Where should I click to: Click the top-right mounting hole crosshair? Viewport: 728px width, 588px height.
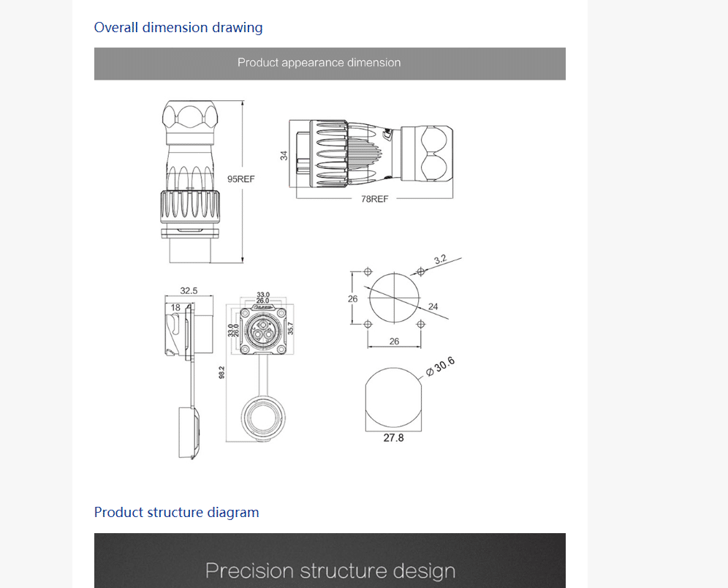tap(420, 271)
